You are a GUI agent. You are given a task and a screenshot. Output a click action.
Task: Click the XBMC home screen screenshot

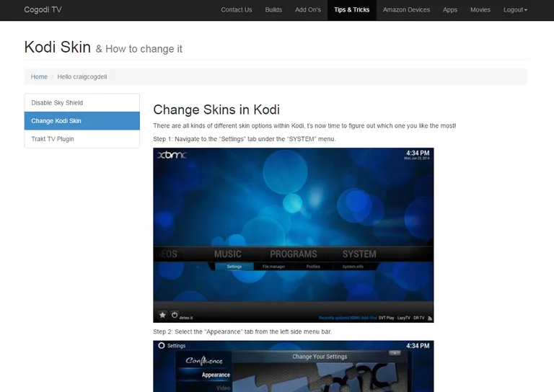[x=294, y=235]
